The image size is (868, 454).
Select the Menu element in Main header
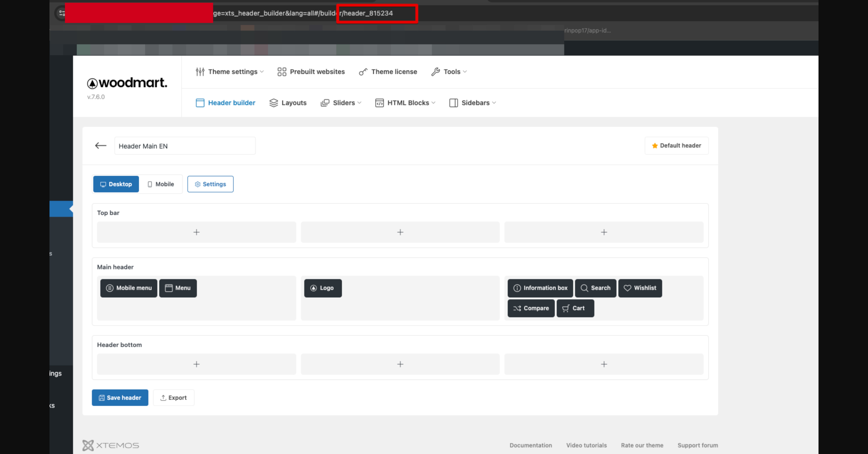[178, 288]
